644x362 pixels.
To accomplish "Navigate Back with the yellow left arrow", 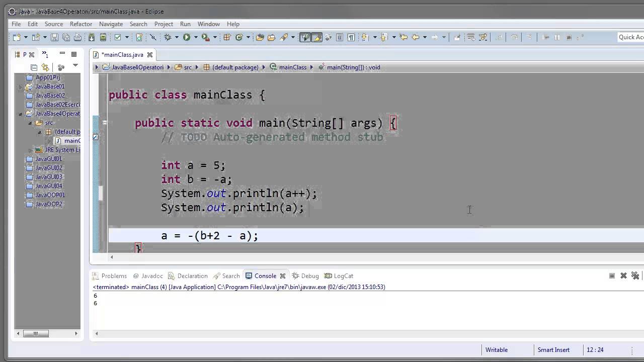I will coord(416,37).
